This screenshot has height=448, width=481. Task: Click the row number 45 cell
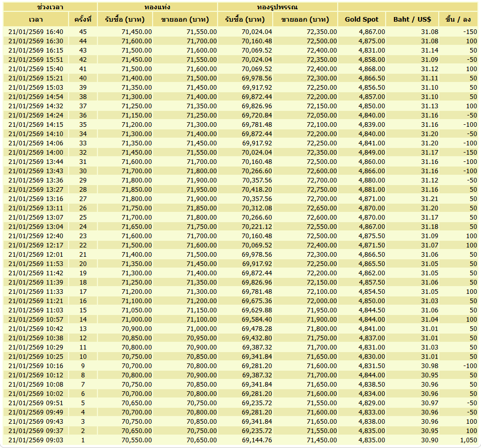click(83, 32)
